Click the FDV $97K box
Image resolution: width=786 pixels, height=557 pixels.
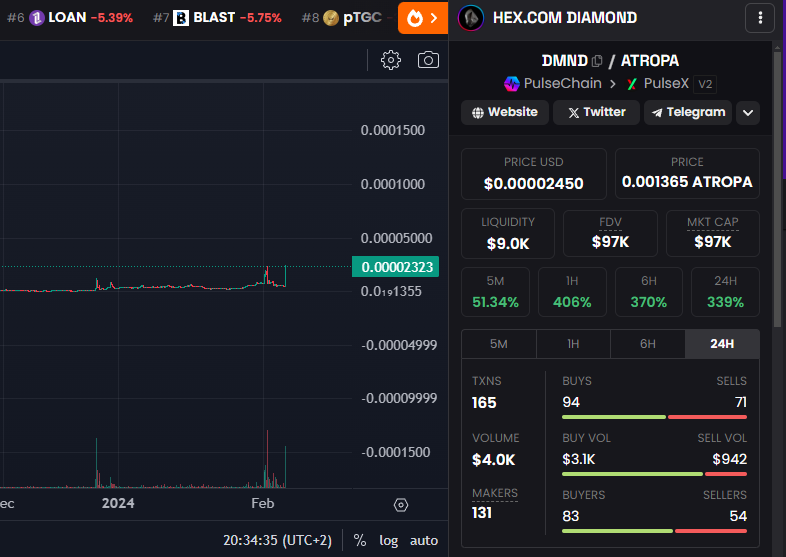point(610,234)
